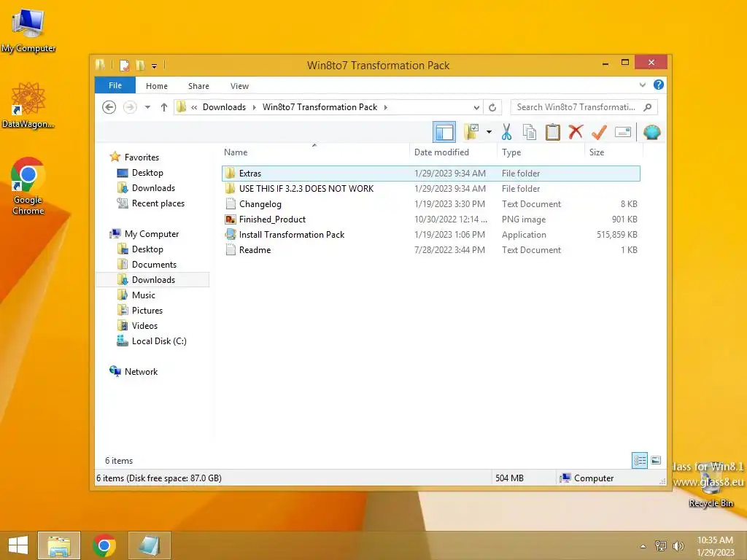Click the quick access properties icon

124,65
